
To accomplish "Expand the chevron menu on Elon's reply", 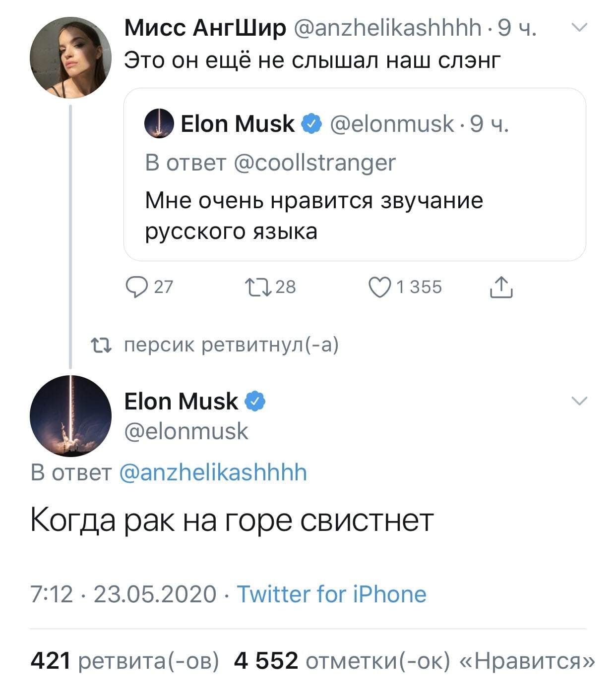I will 579,401.
